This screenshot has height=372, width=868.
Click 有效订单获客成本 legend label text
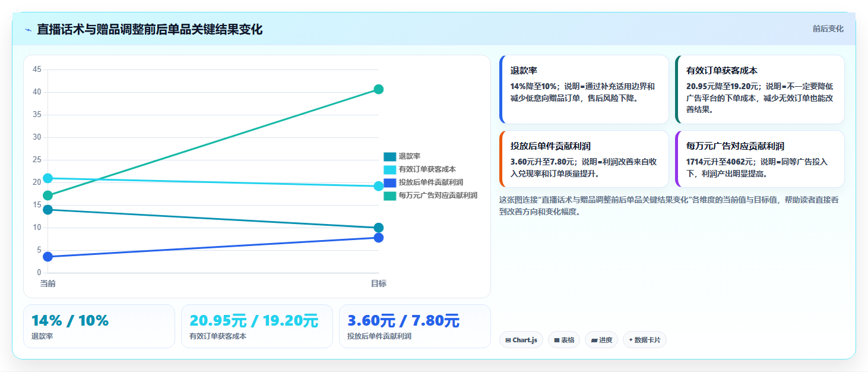coord(427,169)
